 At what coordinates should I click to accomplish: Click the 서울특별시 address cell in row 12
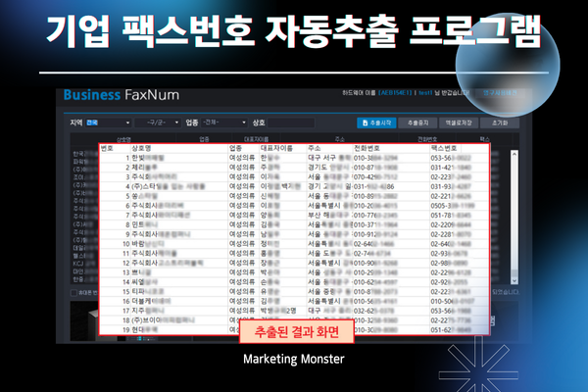pos(329,263)
